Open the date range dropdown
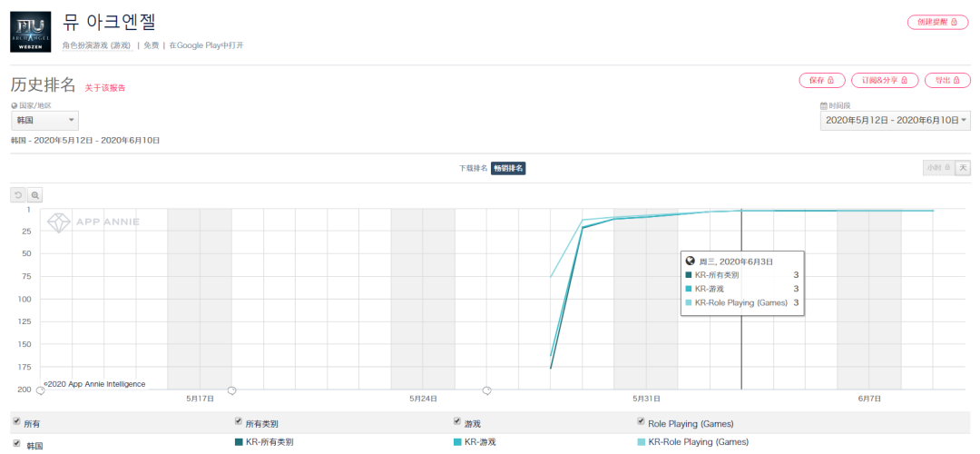 coord(896,120)
